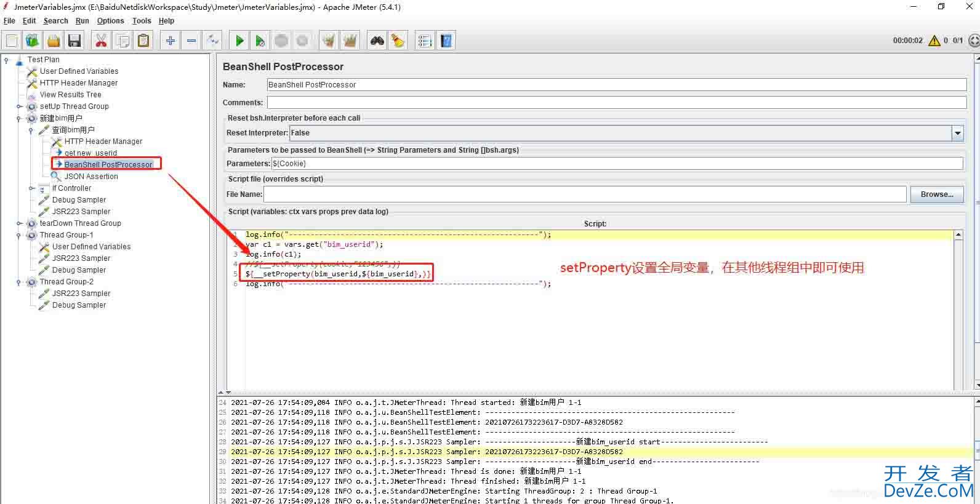Open the Help menu
This screenshot has height=504, width=980.
pos(166,21)
